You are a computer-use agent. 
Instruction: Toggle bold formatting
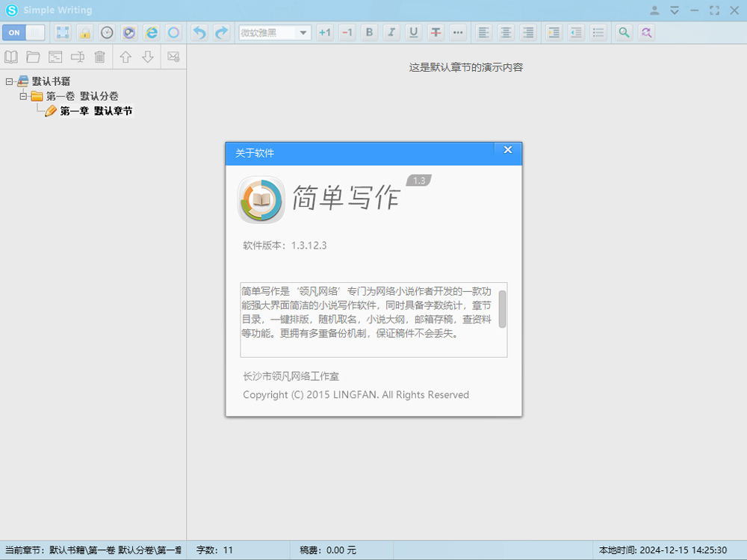[x=369, y=32]
